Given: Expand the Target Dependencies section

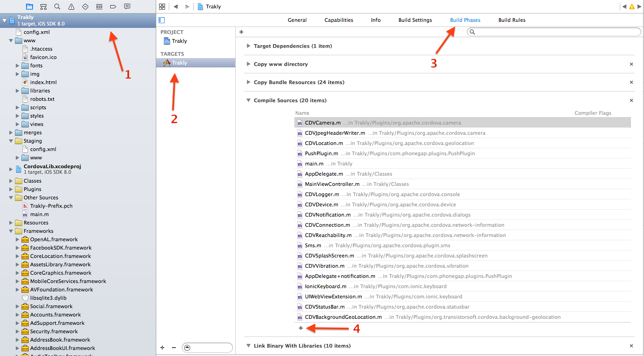Looking at the screenshot, I should tap(249, 46).
